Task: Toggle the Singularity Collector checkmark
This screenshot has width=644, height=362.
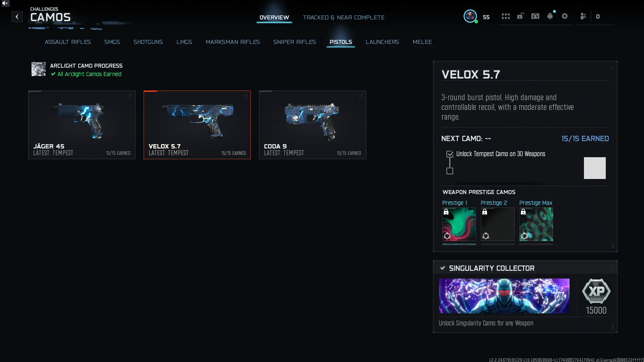Action: coord(442,268)
